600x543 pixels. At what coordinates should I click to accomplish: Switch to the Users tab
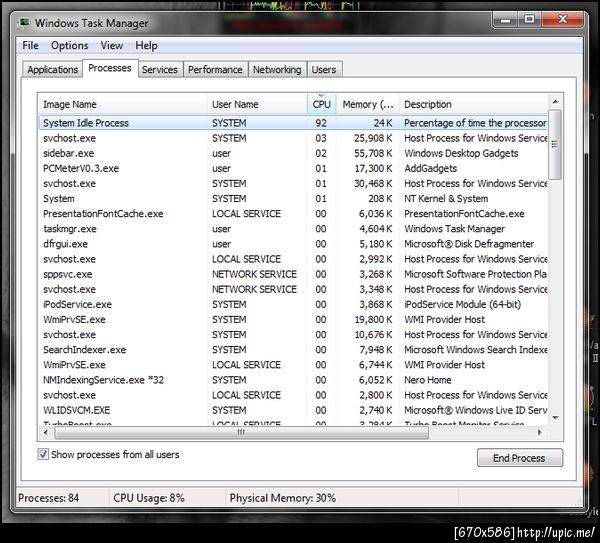point(324,70)
